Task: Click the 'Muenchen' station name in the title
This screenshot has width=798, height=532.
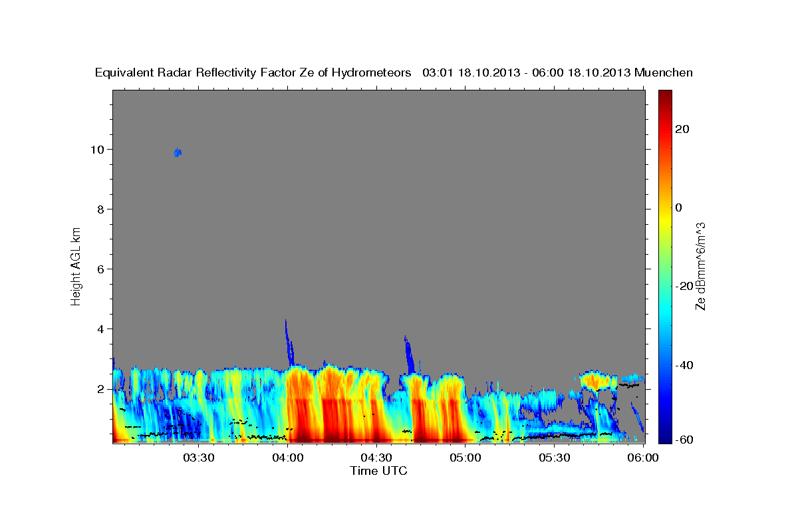Action: pyautogui.click(x=664, y=72)
